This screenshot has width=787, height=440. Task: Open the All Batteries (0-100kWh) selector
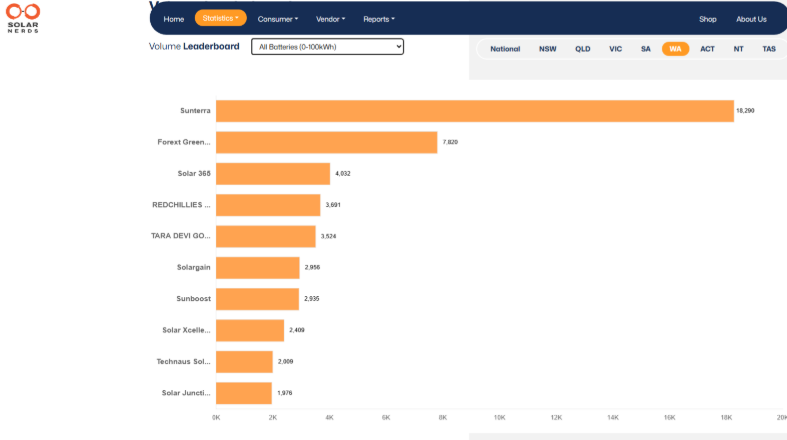pyautogui.click(x=327, y=47)
